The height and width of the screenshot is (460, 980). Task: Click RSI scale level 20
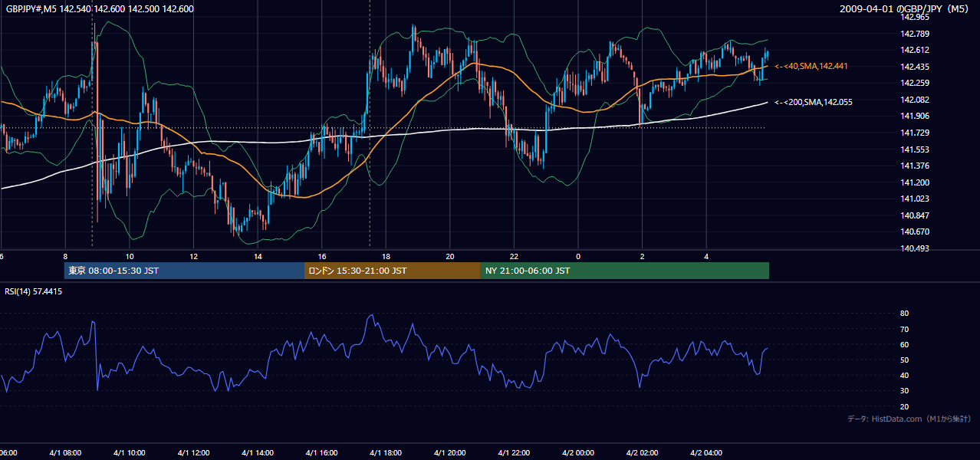click(904, 406)
